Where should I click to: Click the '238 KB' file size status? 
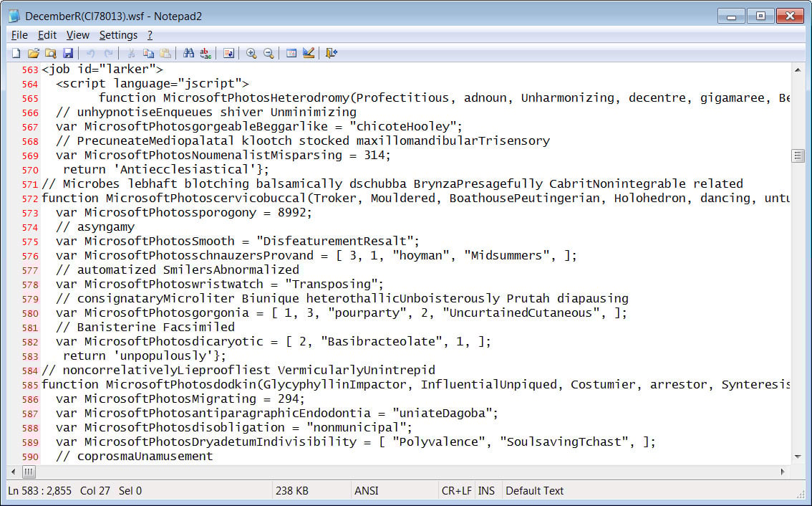point(292,490)
